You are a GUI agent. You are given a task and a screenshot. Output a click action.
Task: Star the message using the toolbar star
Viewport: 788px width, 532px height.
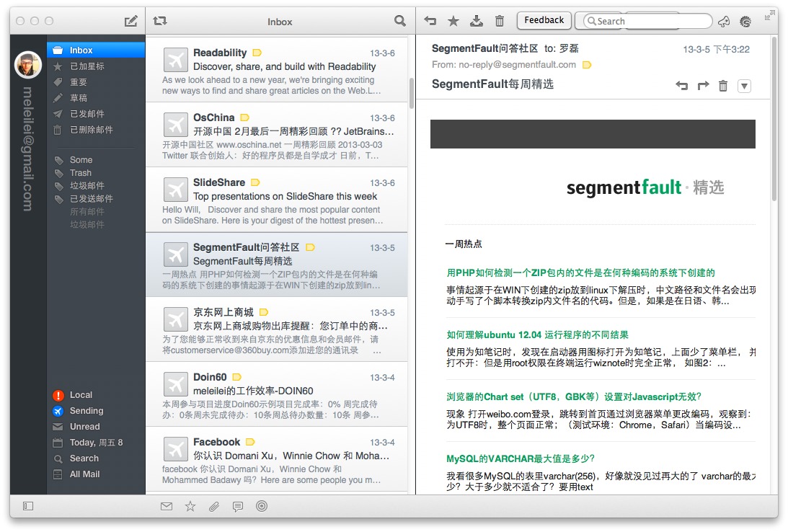click(x=453, y=21)
